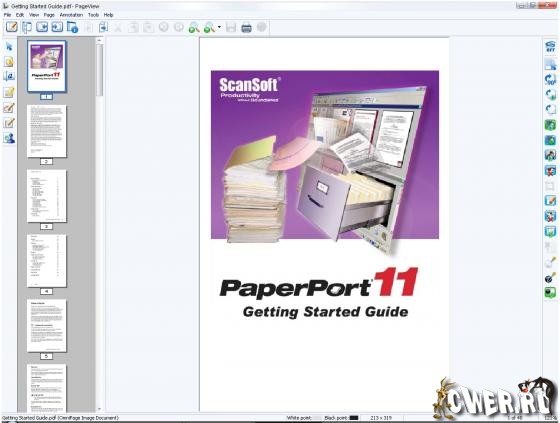Toggle the page thumbnails panel icon
Screen dimensions: 560x423
click(27, 27)
